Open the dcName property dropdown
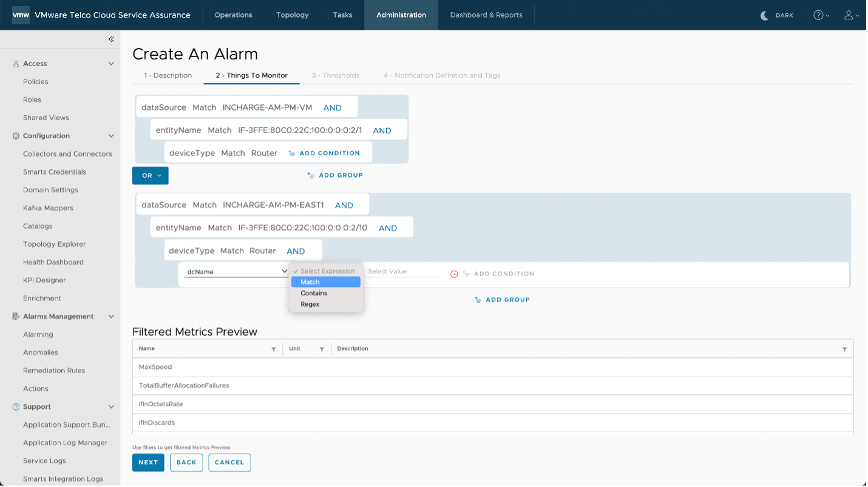Screen dimensions: 868x487 [236, 272]
